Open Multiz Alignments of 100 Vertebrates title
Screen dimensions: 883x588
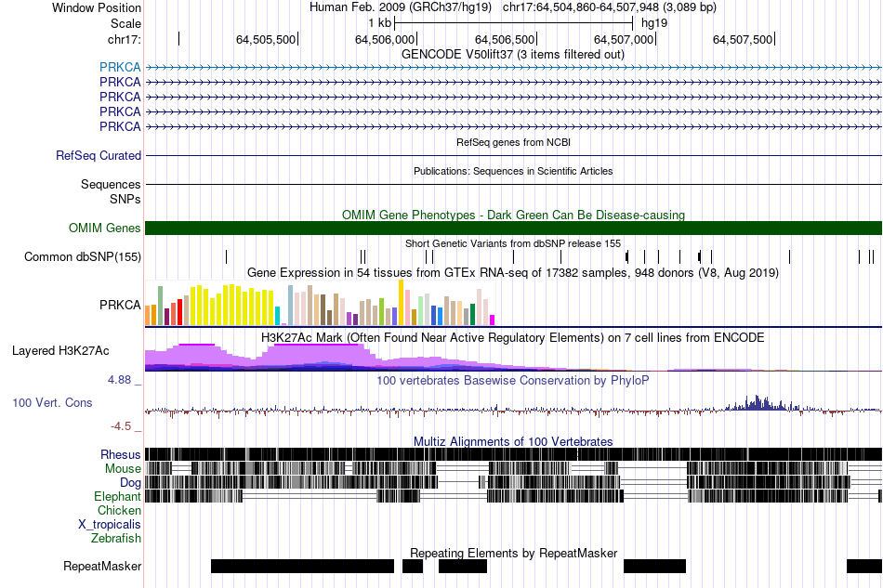coord(513,442)
